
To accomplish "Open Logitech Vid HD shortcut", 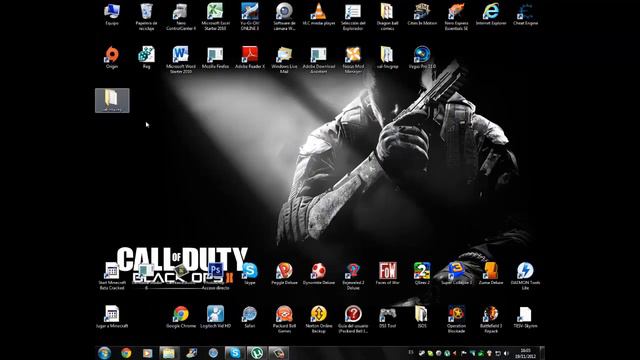I will coord(215,317).
